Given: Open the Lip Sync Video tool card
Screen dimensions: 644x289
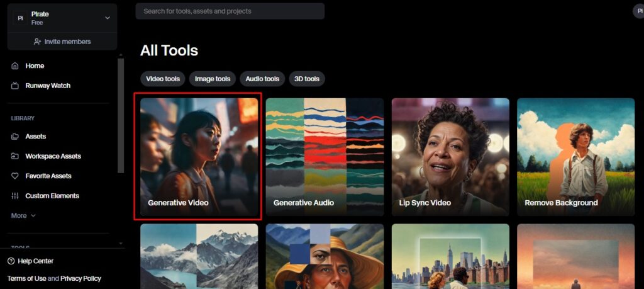Looking at the screenshot, I should pyautogui.click(x=450, y=157).
